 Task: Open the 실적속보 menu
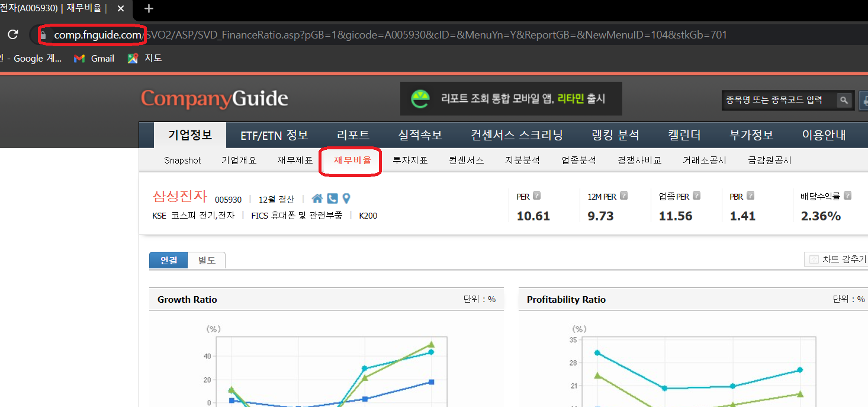(x=420, y=135)
